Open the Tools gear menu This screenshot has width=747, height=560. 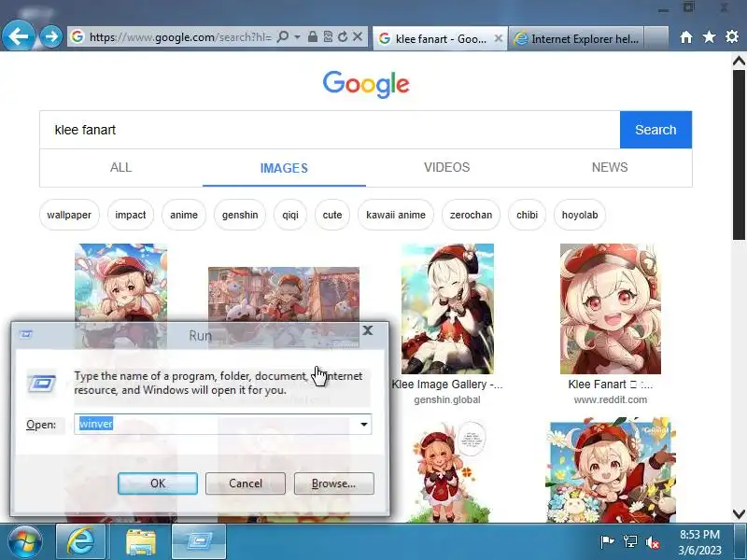coord(732,36)
